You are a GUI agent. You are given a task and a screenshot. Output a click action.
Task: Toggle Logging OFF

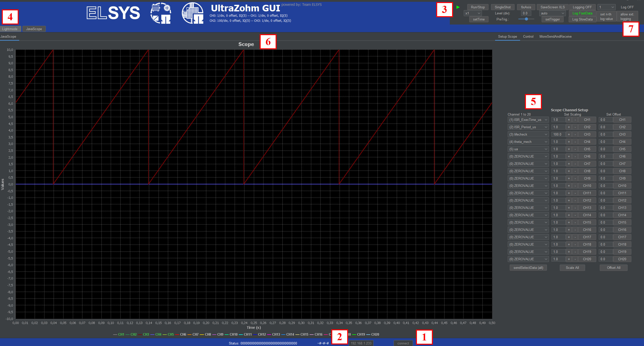click(582, 7)
